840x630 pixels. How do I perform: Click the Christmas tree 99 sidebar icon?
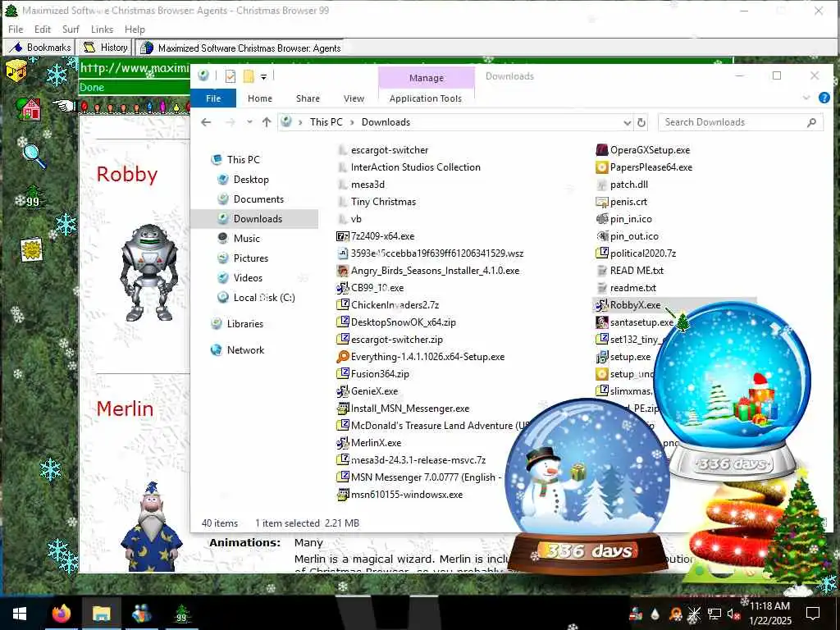[32, 196]
